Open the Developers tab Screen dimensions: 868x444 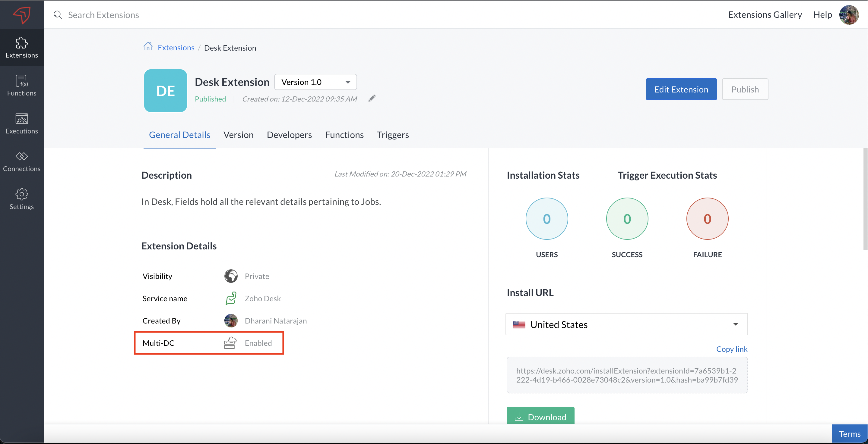tap(289, 135)
